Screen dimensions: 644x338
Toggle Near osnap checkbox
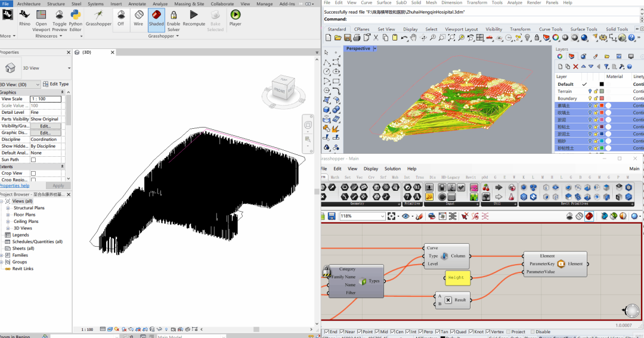342,332
